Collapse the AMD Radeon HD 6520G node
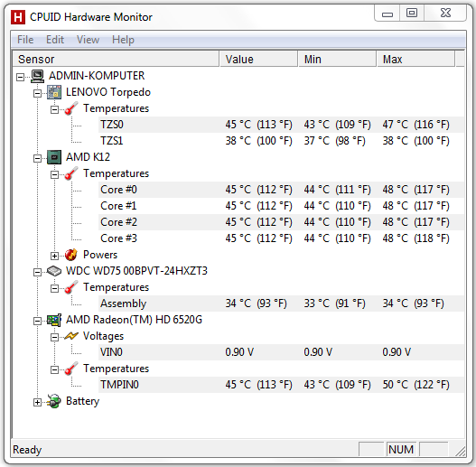 (x=37, y=321)
